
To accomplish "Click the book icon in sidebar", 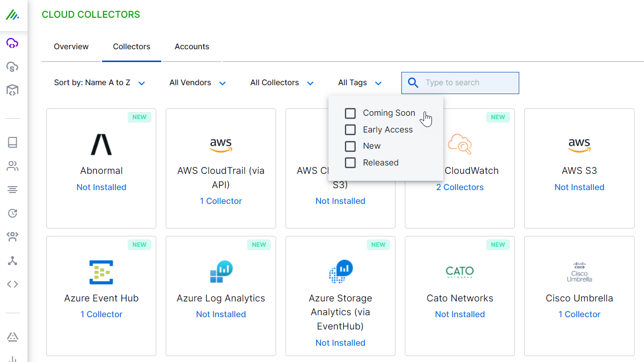I will click(12, 142).
